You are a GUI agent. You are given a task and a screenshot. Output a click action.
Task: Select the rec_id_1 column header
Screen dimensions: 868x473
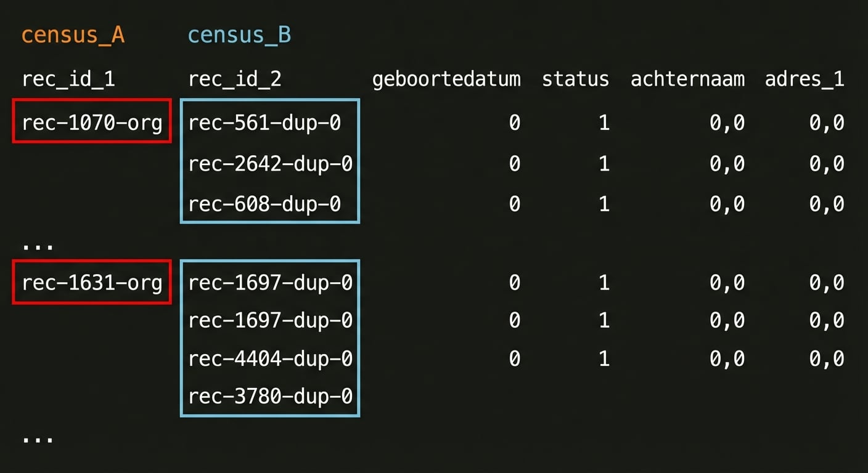68,79
